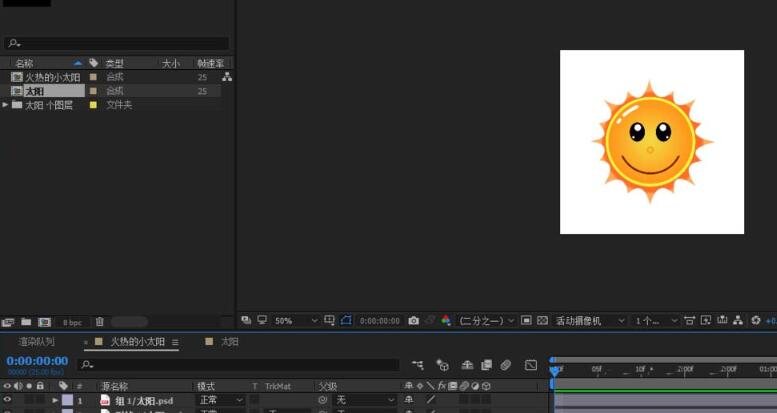Image resolution: width=777 pixels, height=413 pixels.
Task: Take a snapshot with the camera icon
Action: (413, 321)
